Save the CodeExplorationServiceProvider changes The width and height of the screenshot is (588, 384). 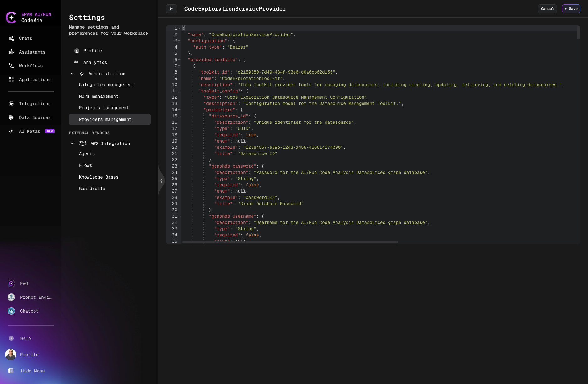pos(571,9)
